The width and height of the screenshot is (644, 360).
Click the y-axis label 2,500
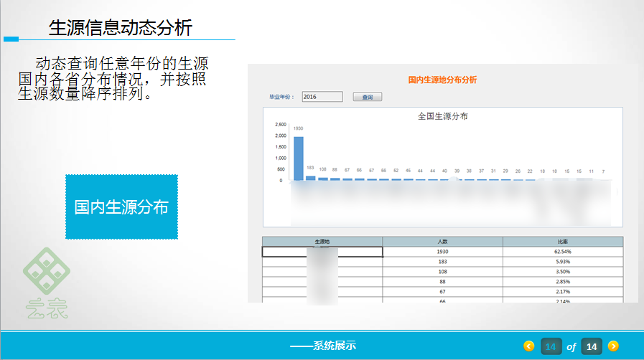click(281, 124)
